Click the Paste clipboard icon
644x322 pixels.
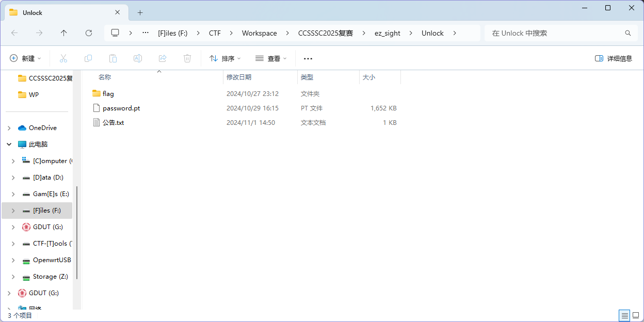(113, 58)
